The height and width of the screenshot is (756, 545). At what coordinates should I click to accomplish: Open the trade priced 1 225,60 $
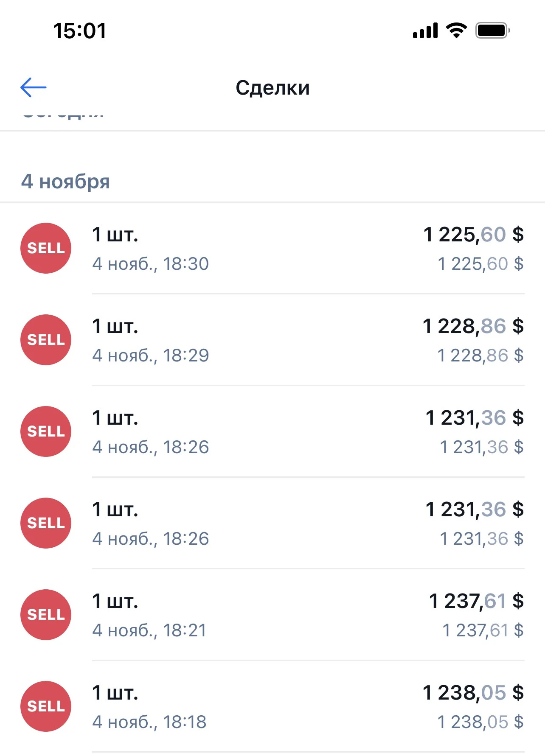[x=272, y=248]
